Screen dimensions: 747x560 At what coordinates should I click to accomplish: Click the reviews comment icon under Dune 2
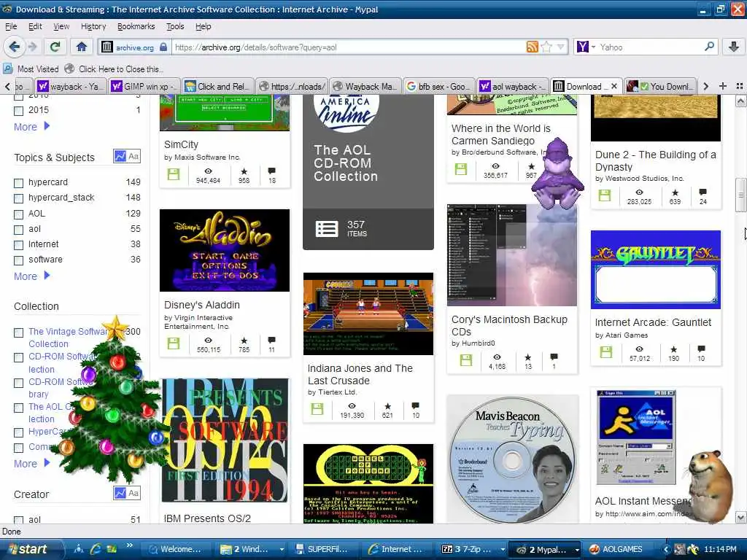click(x=703, y=192)
